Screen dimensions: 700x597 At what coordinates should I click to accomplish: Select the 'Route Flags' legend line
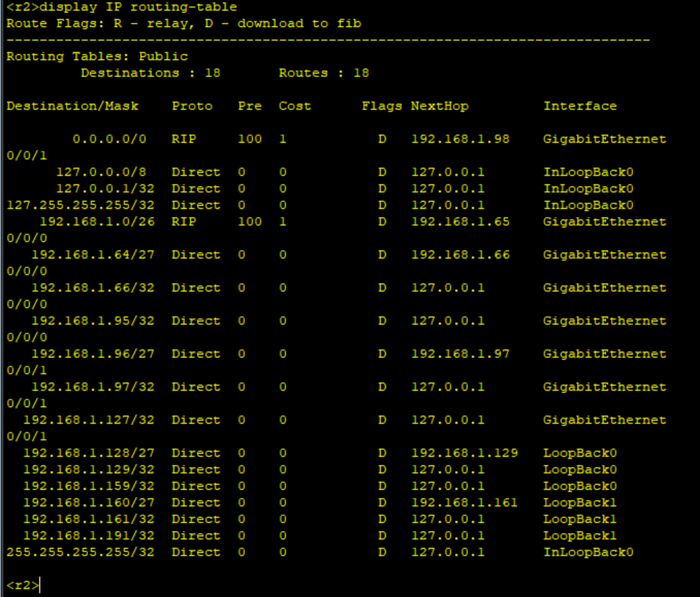point(184,23)
